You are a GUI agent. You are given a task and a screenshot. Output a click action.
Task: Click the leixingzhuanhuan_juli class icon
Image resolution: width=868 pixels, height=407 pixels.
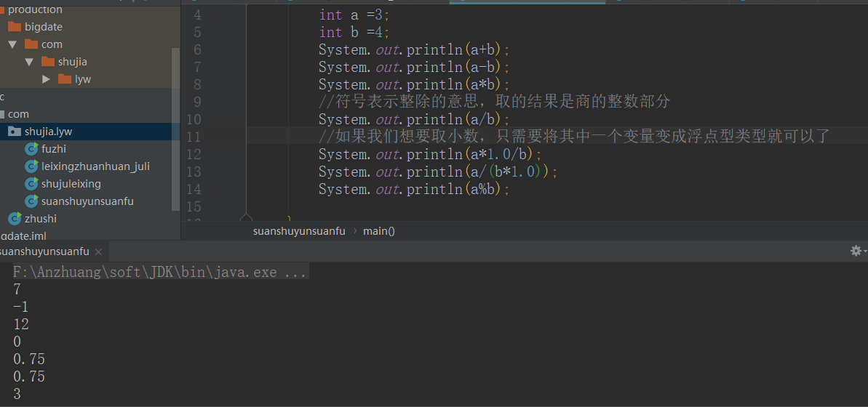pyautogui.click(x=31, y=166)
